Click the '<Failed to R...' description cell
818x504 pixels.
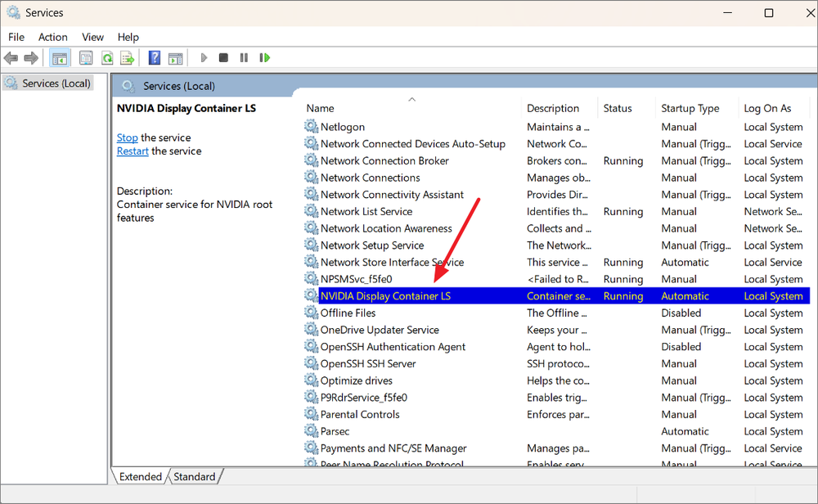click(x=558, y=279)
